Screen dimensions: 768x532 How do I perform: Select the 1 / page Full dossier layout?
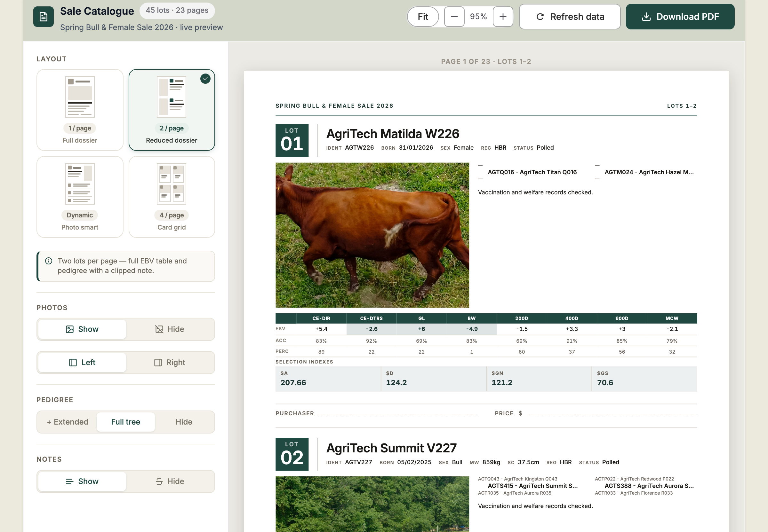80,110
